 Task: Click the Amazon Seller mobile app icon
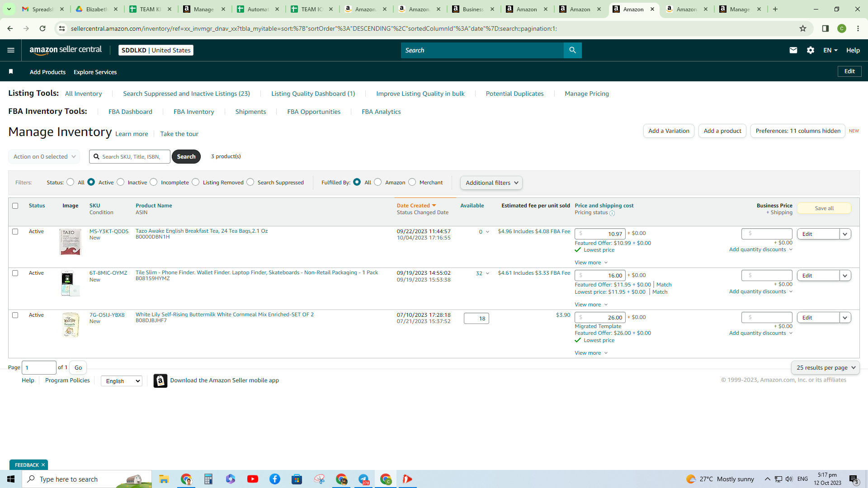tap(160, 381)
